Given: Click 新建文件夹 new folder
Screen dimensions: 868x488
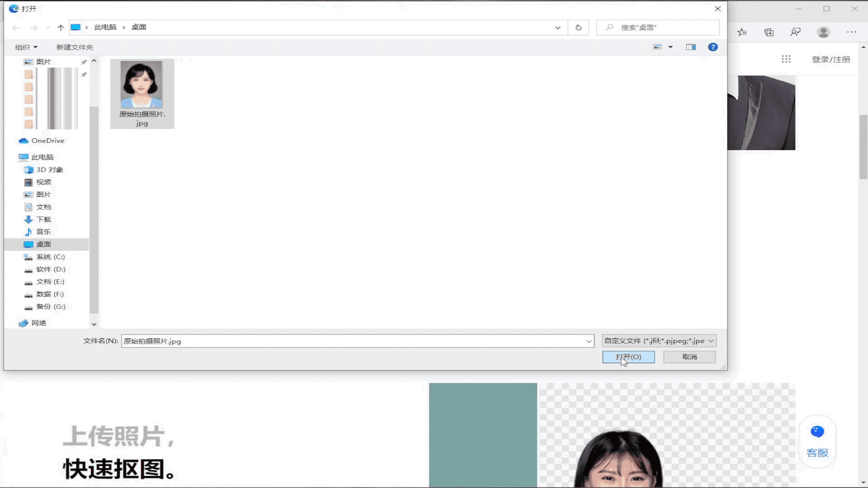Looking at the screenshot, I should pyautogui.click(x=75, y=47).
